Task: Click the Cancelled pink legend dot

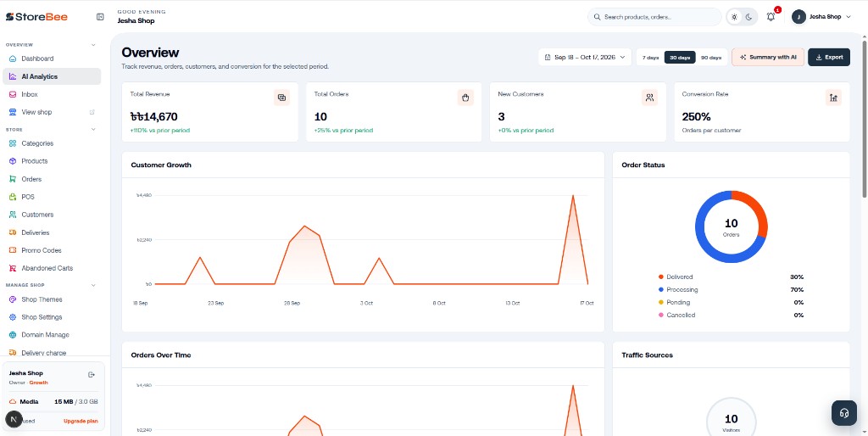Action: (661, 316)
